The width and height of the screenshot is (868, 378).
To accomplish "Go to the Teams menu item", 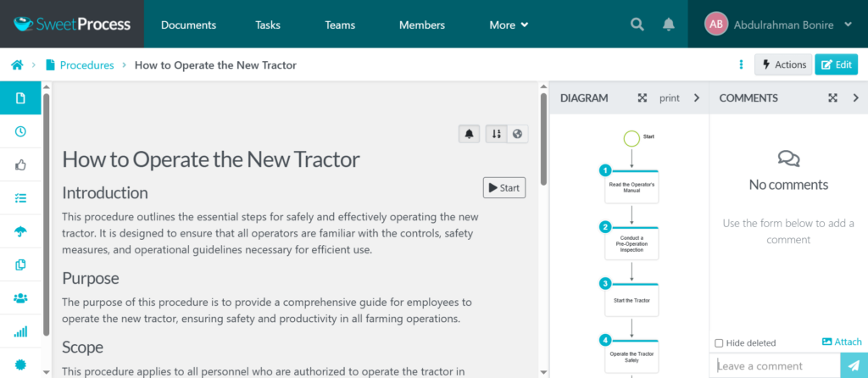I will click(x=340, y=25).
